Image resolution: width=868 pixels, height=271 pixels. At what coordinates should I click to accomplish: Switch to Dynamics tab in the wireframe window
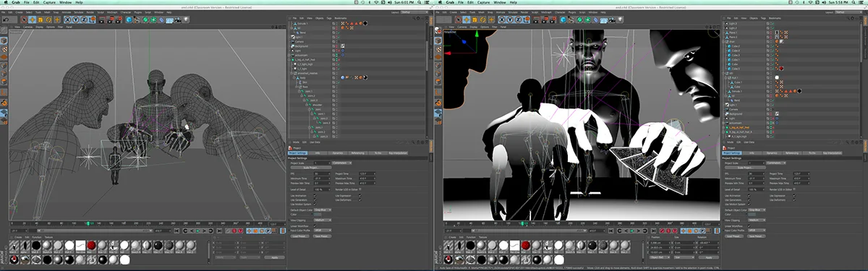338,152
